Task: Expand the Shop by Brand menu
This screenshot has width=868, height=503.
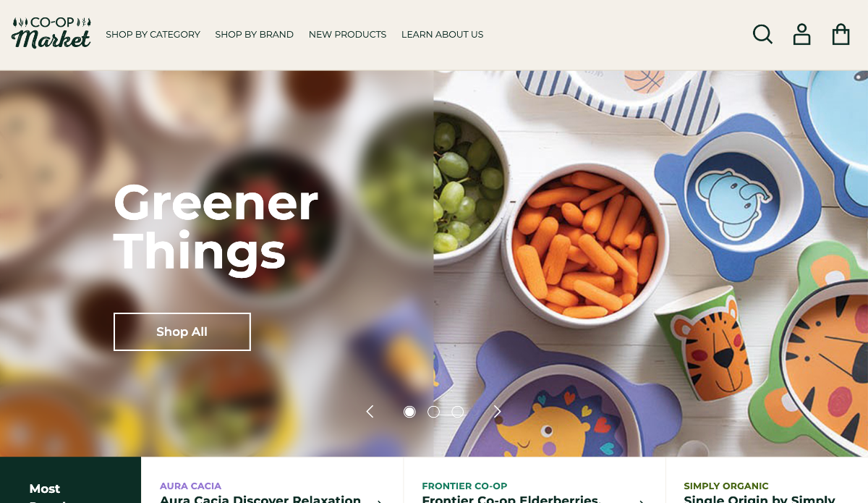Action: (254, 34)
